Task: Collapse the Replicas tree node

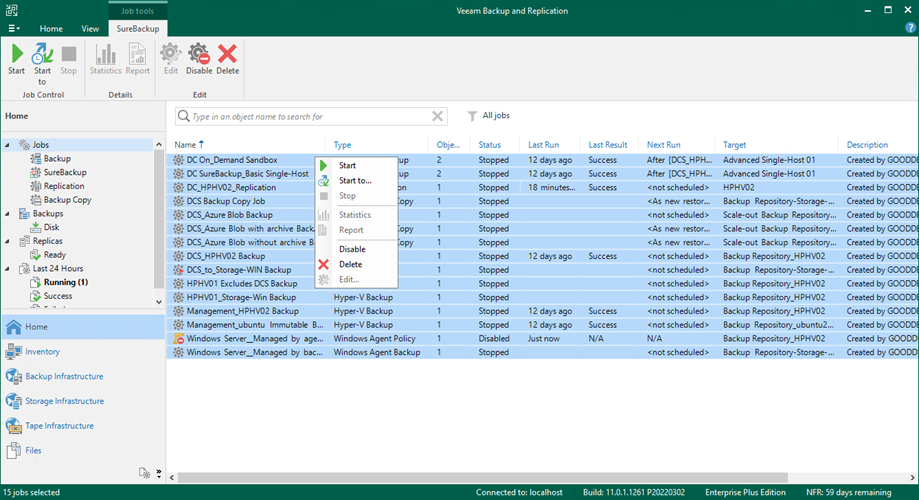Action: tap(8, 241)
